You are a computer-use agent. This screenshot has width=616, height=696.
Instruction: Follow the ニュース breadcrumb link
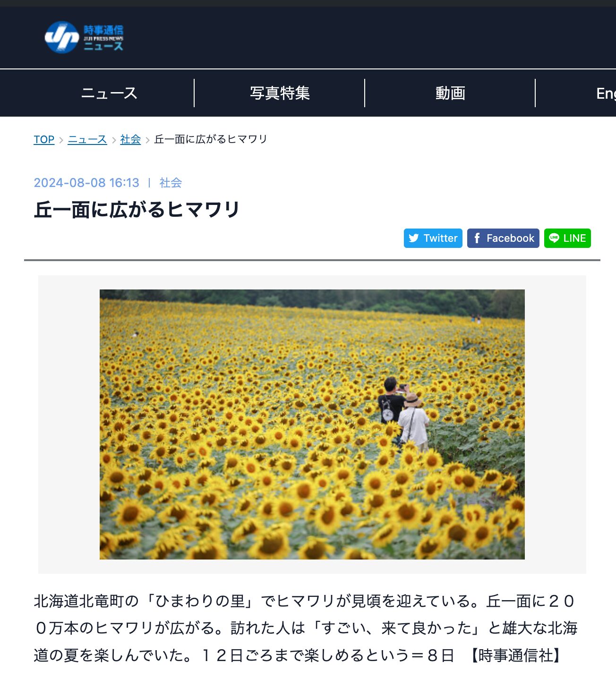[x=87, y=140]
